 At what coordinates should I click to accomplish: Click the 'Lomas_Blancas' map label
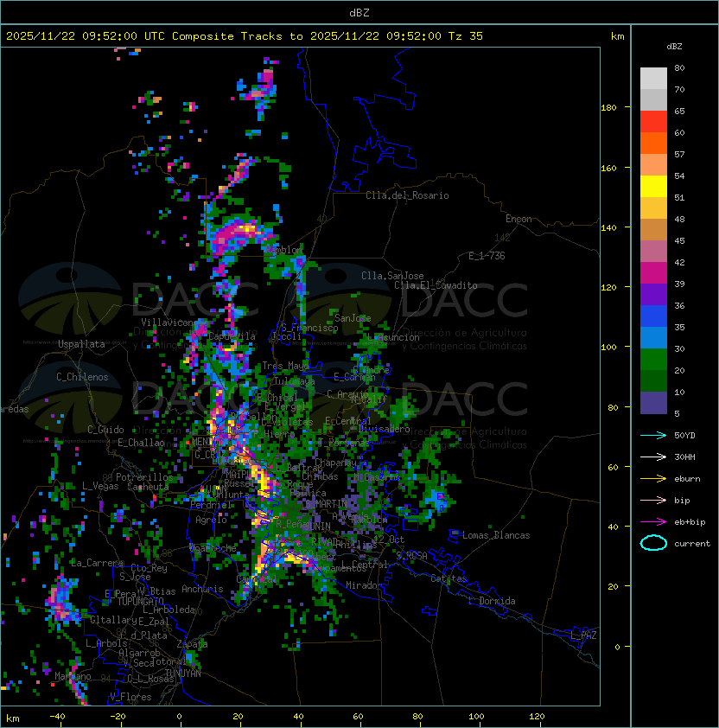coord(496,535)
